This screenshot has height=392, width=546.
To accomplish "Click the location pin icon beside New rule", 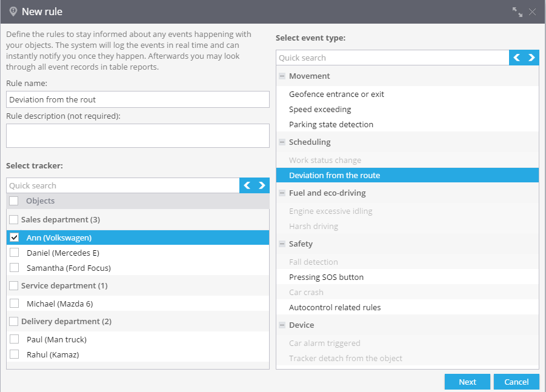I will 13,12.
